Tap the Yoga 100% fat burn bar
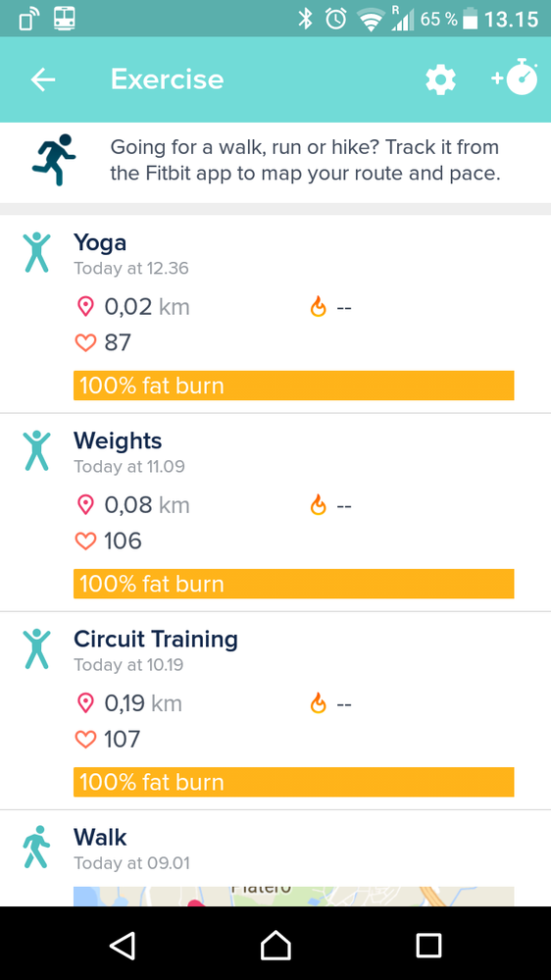The width and height of the screenshot is (551, 980). (x=293, y=386)
